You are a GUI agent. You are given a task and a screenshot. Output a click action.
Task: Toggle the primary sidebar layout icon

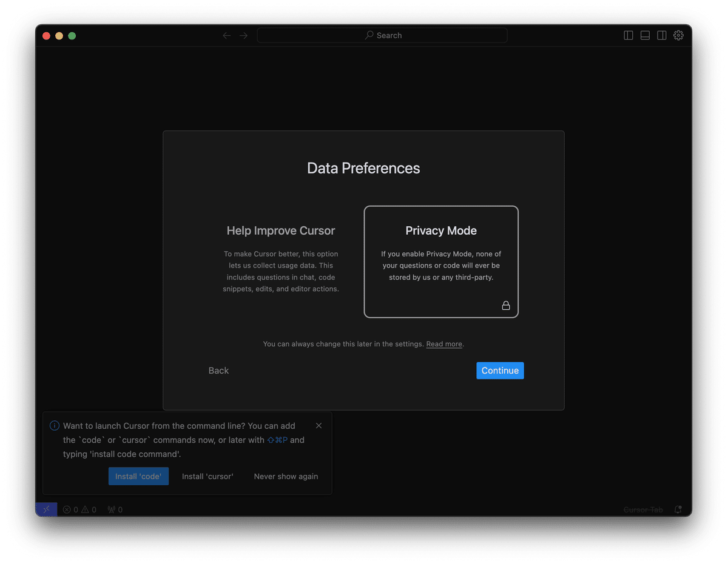pos(629,35)
